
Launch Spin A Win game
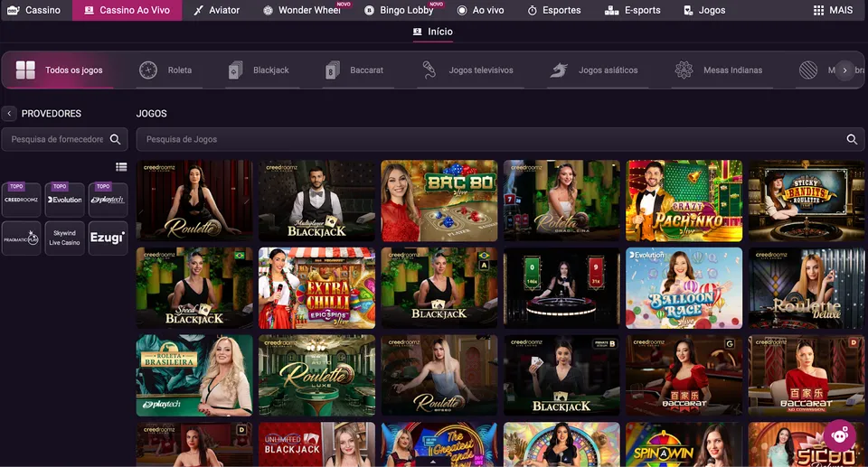tap(684, 444)
